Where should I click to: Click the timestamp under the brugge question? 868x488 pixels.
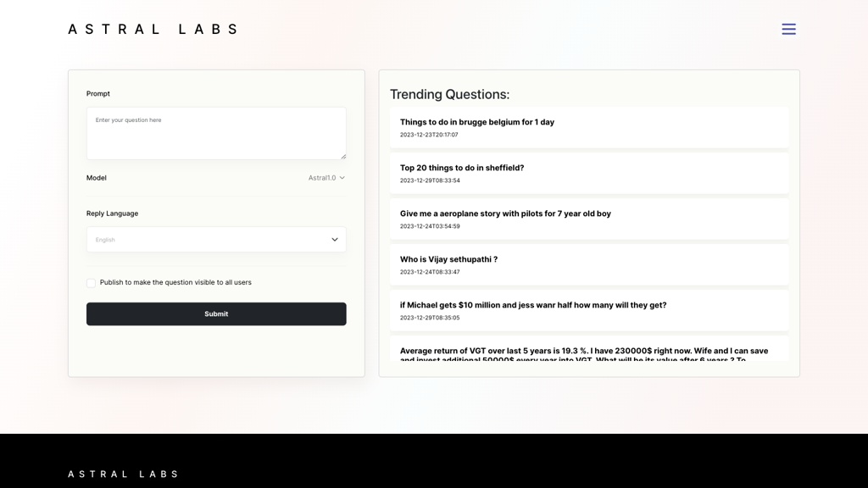[x=426, y=133]
